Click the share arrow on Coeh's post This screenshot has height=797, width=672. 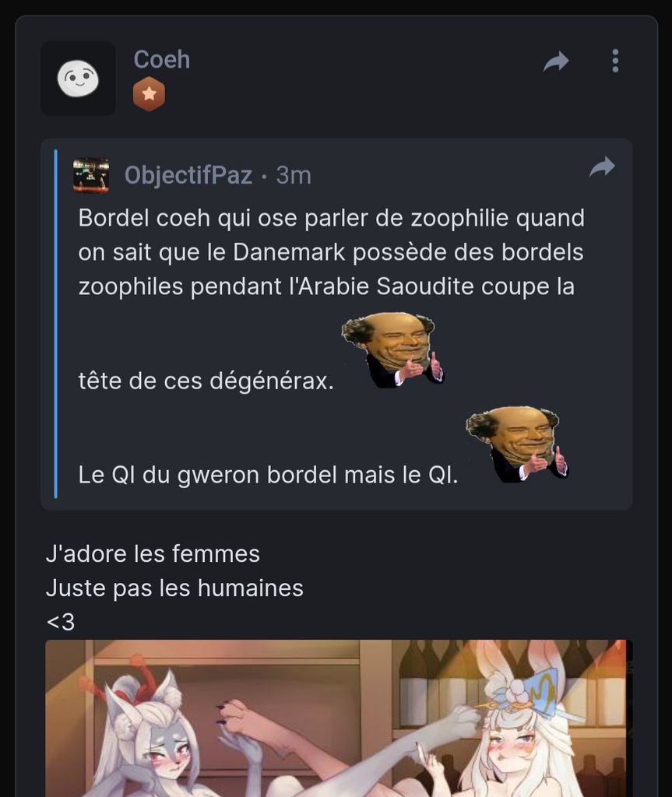[x=556, y=61]
